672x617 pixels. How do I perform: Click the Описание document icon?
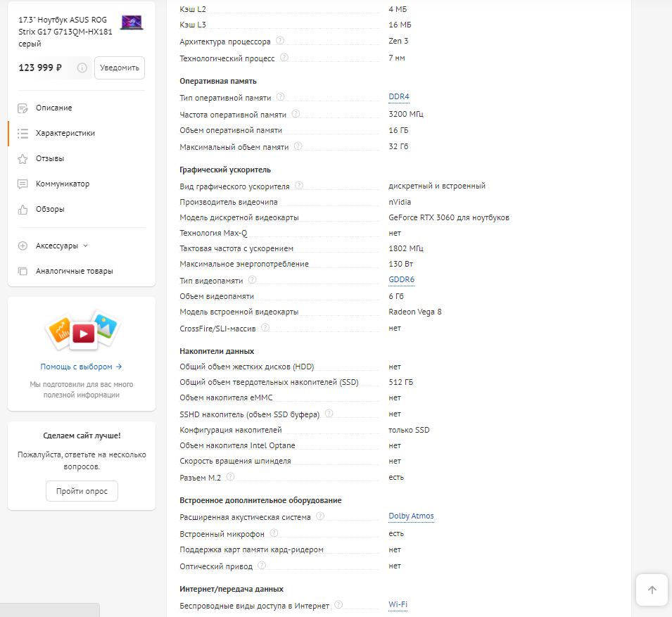23,108
